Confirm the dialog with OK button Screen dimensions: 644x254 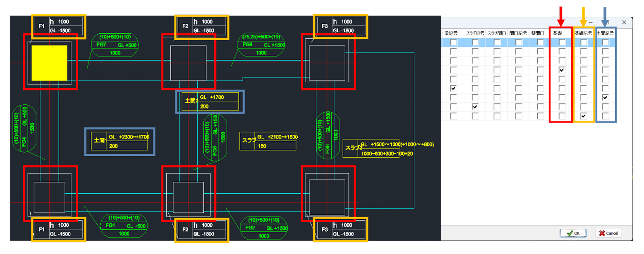pos(573,233)
